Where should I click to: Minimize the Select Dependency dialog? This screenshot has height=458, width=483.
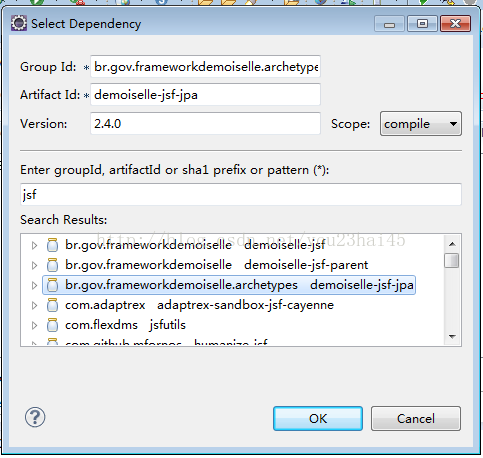point(389,24)
